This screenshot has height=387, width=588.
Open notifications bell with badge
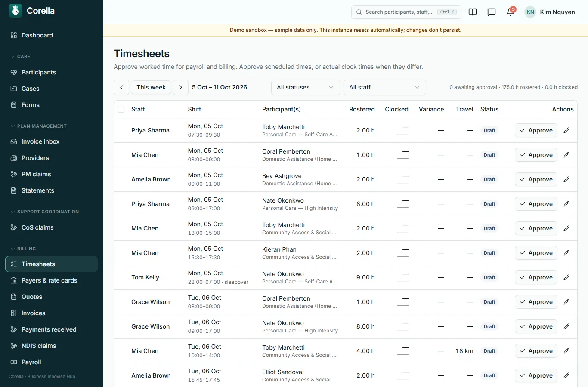click(511, 12)
